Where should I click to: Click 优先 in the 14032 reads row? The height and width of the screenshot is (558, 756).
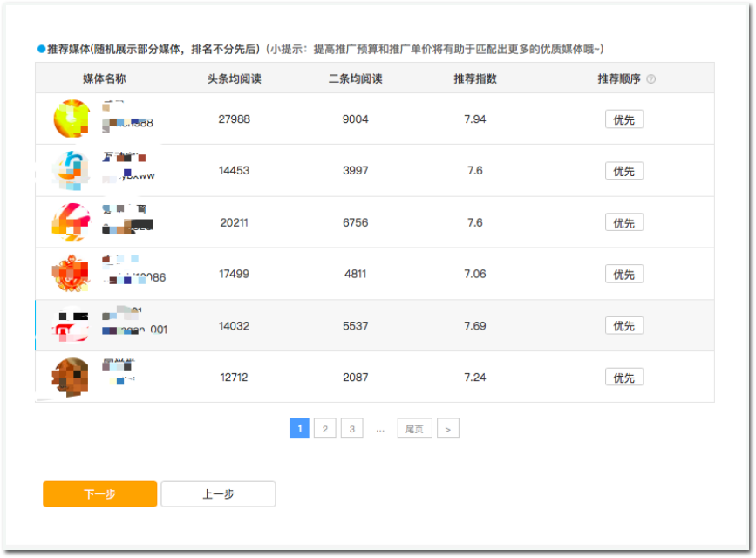click(x=623, y=325)
